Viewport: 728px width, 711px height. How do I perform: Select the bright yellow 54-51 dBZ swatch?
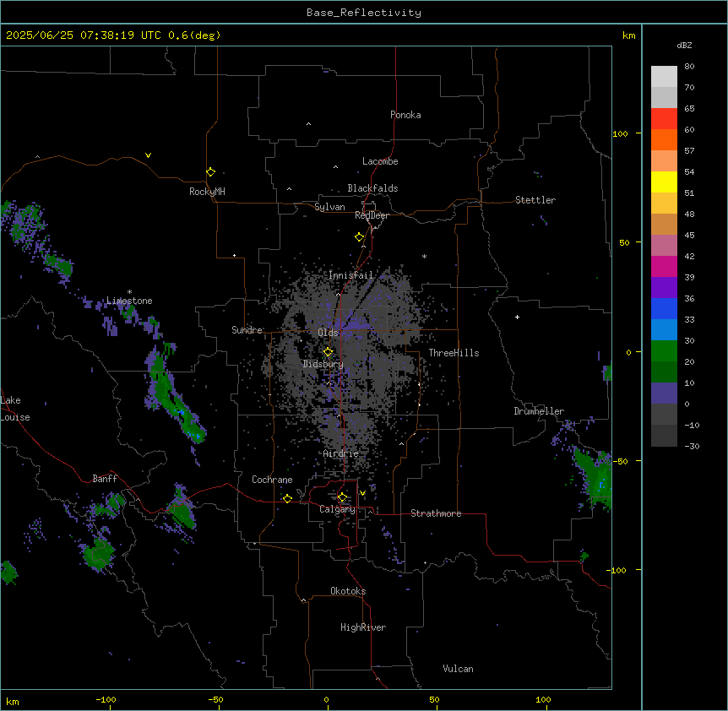[x=664, y=182]
